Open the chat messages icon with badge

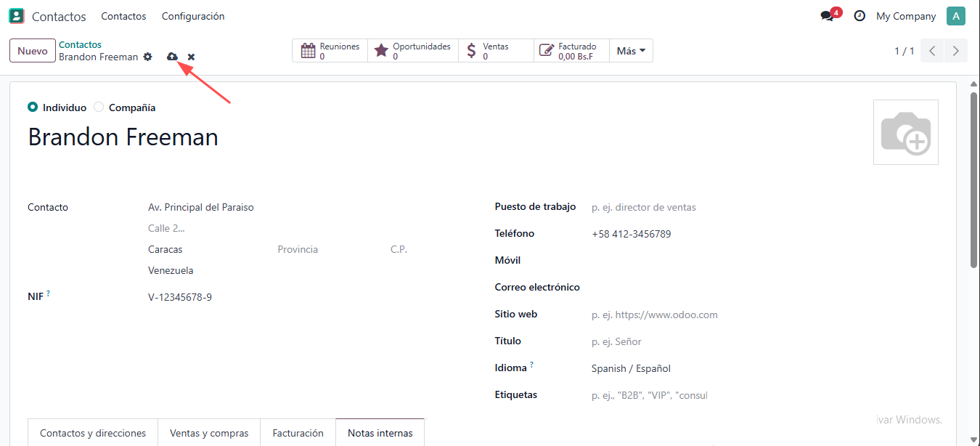(827, 16)
